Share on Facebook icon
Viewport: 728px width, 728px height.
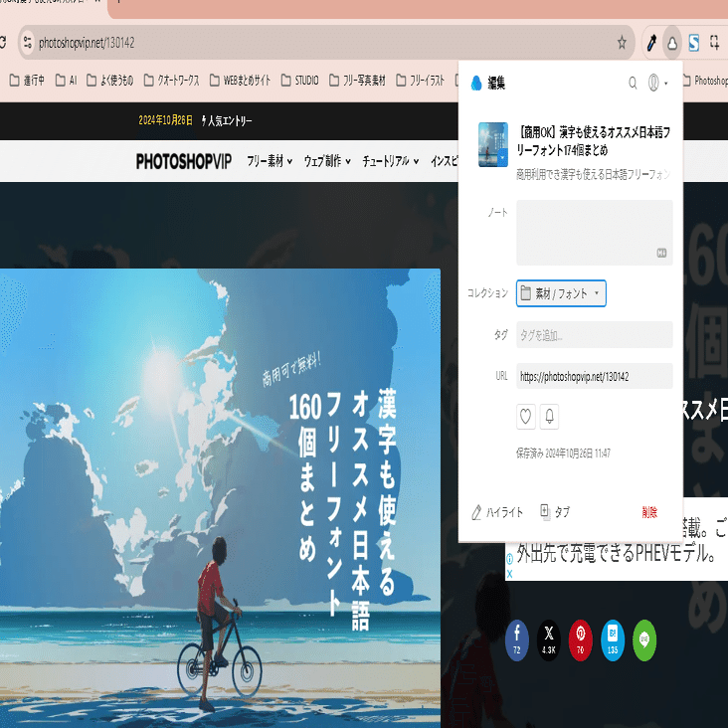click(x=517, y=639)
